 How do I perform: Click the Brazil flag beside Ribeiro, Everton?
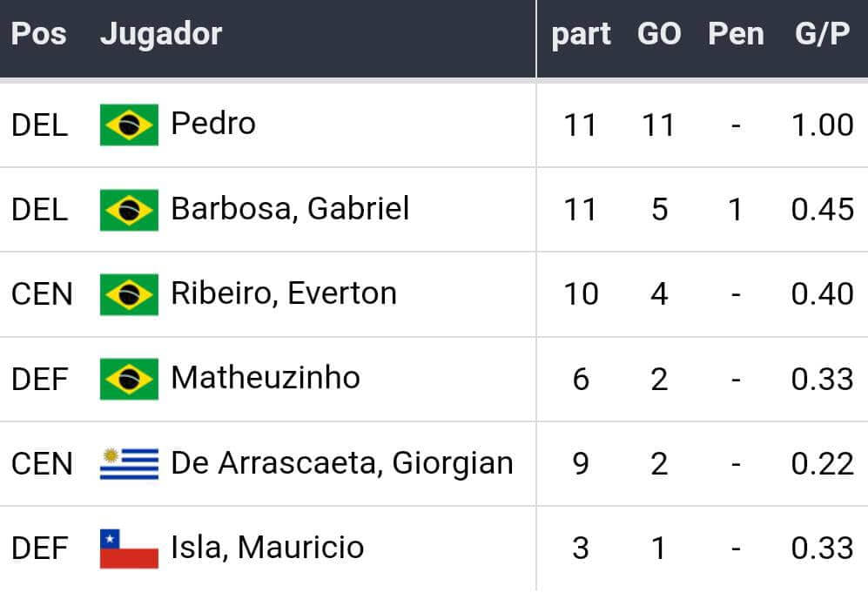pyautogui.click(x=129, y=294)
